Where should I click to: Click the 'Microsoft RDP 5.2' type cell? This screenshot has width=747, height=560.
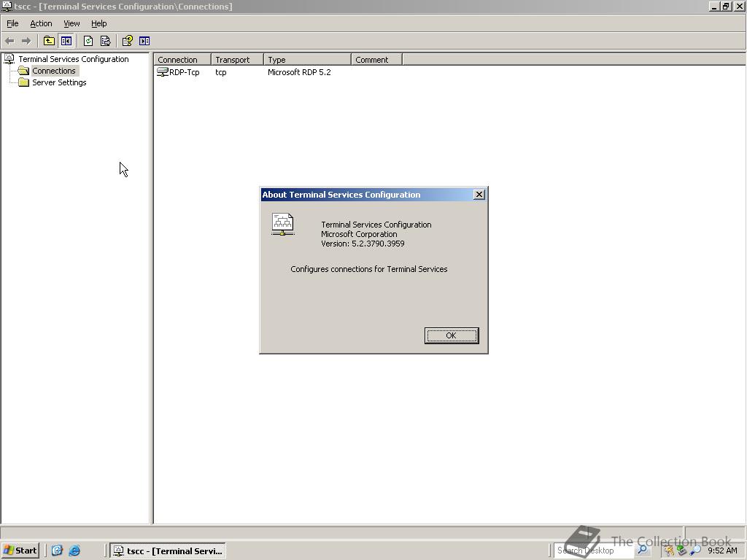point(299,72)
